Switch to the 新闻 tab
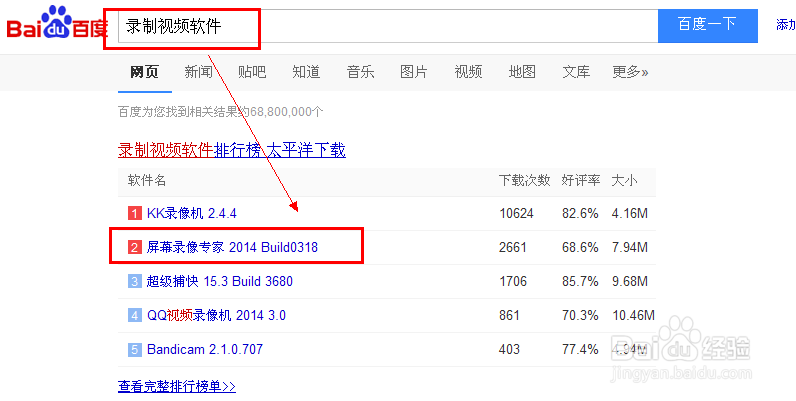Image resolution: width=796 pixels, height=401 pixels. click(198, 72)
